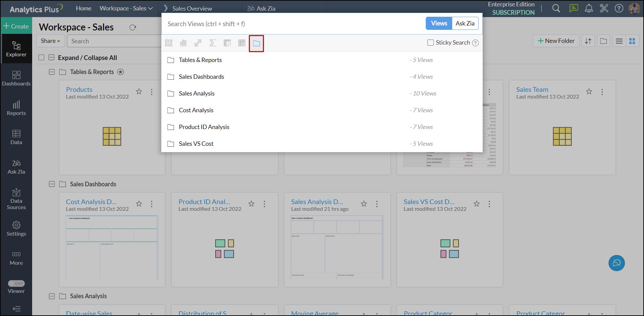The image size is (644, 316).
Task: Toggle the Expand / Collapse All box
Action: point(52,58)
